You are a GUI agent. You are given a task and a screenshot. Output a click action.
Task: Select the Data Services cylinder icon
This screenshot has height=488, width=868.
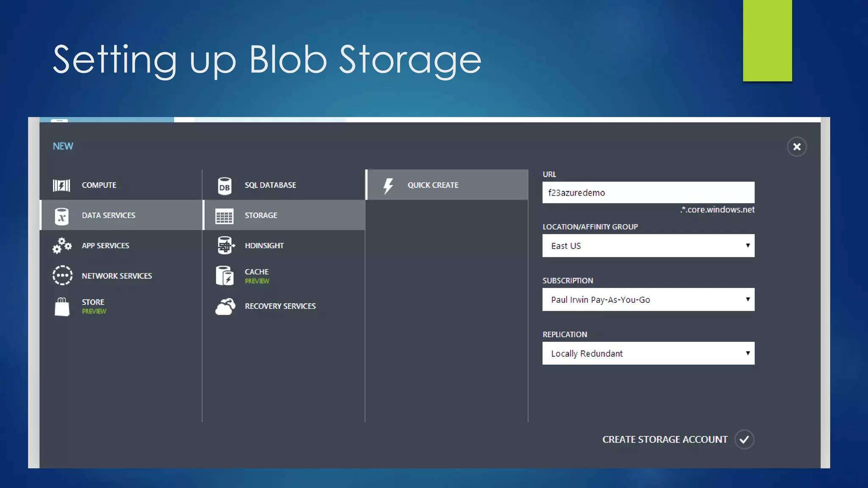tap(62, 216)
